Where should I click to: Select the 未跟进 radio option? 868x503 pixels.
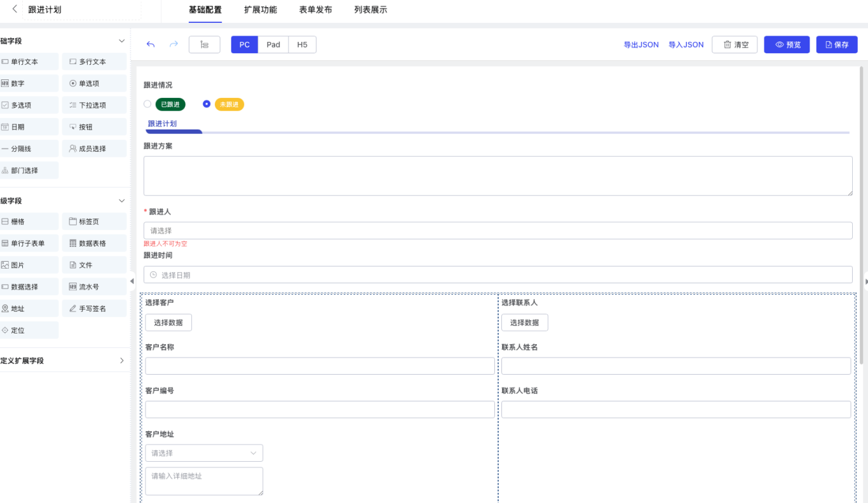207,104
